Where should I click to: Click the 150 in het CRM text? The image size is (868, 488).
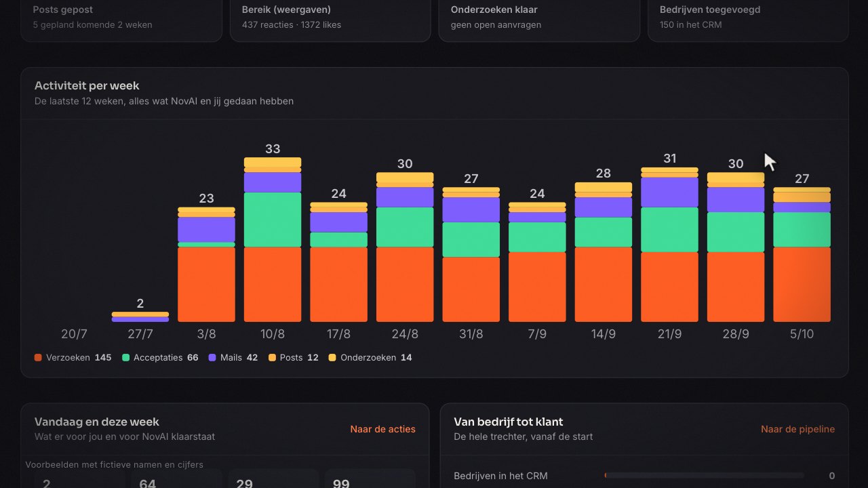(x=690, y=24)
